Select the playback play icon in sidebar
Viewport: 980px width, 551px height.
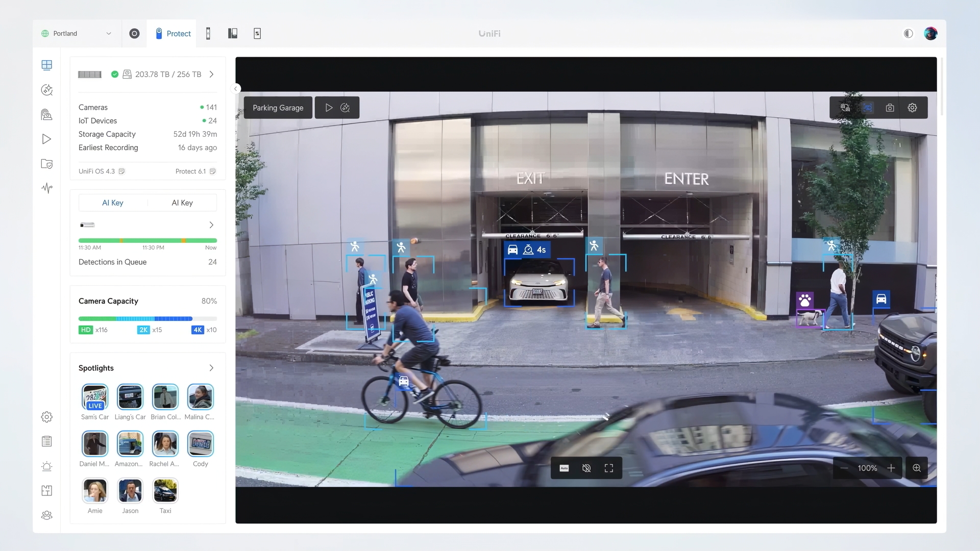[46, 139]
